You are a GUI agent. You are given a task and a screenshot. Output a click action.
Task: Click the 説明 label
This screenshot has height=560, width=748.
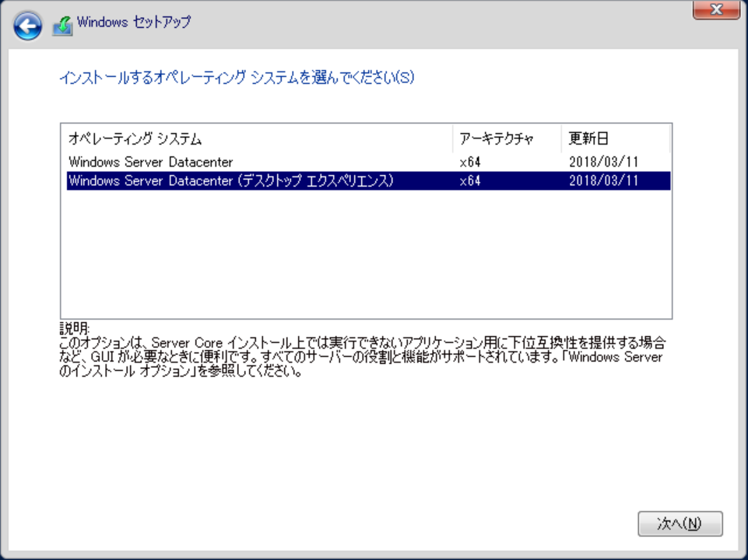pos(75,328)
